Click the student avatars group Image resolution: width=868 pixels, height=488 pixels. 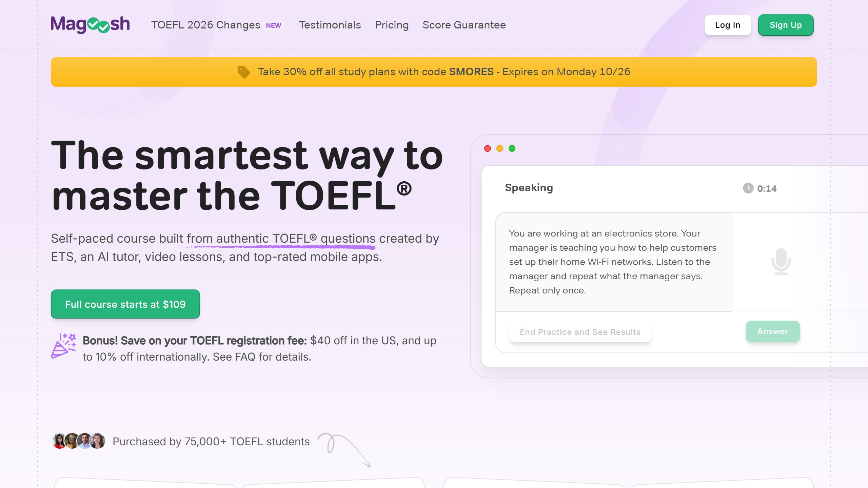(x=79, y=441)
